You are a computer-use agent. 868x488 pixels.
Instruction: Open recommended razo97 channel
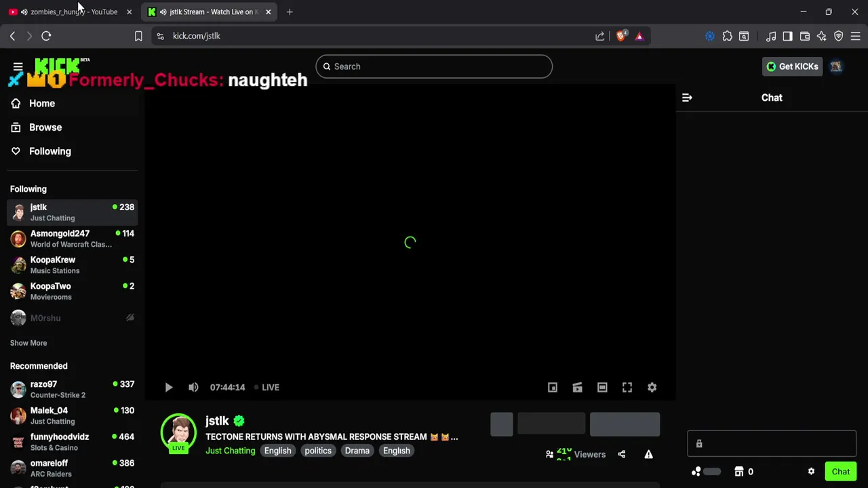(72, 389)
